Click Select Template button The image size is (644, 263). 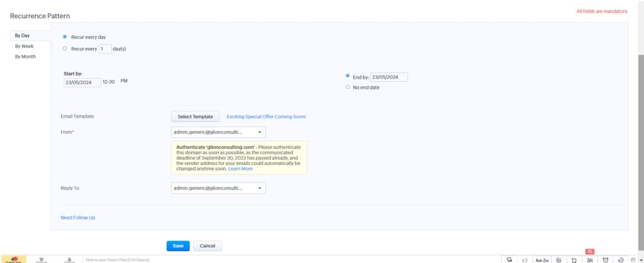pos(196,116)
